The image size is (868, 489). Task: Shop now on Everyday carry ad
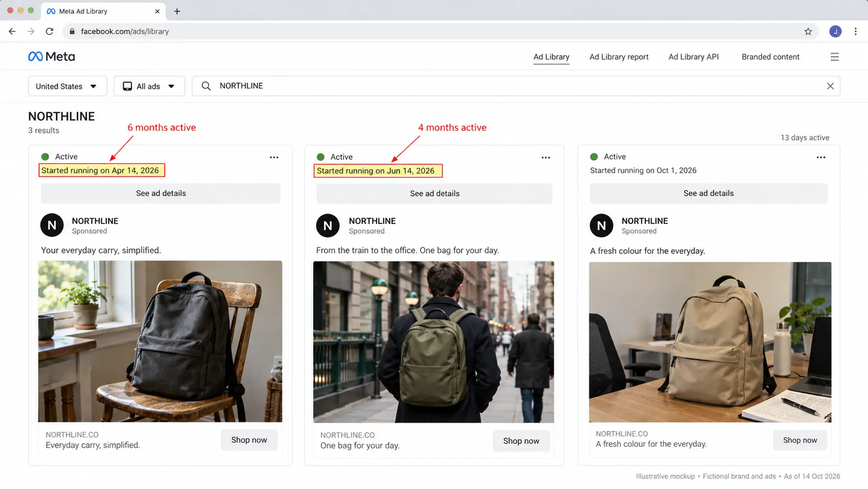[x=249, y=440]
